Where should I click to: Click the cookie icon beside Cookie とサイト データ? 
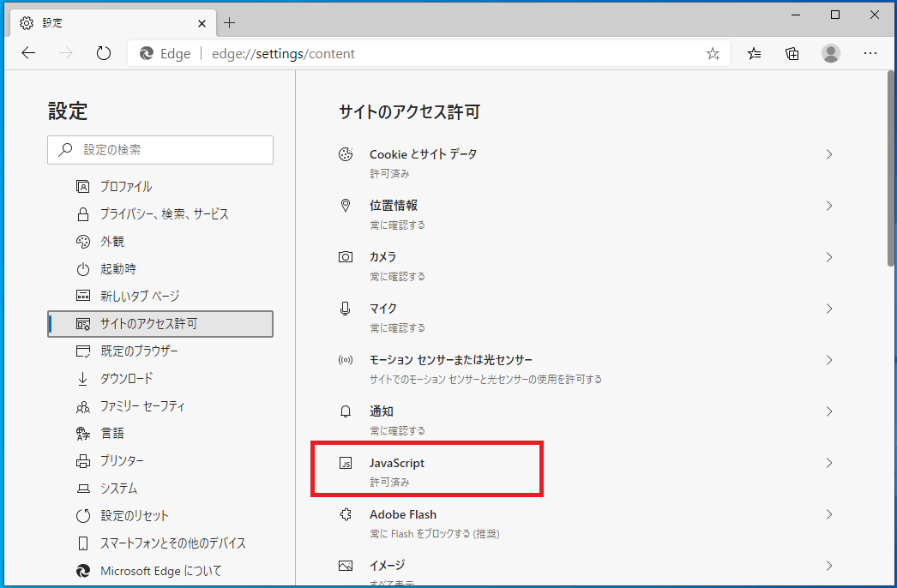[x=346, y=154]
